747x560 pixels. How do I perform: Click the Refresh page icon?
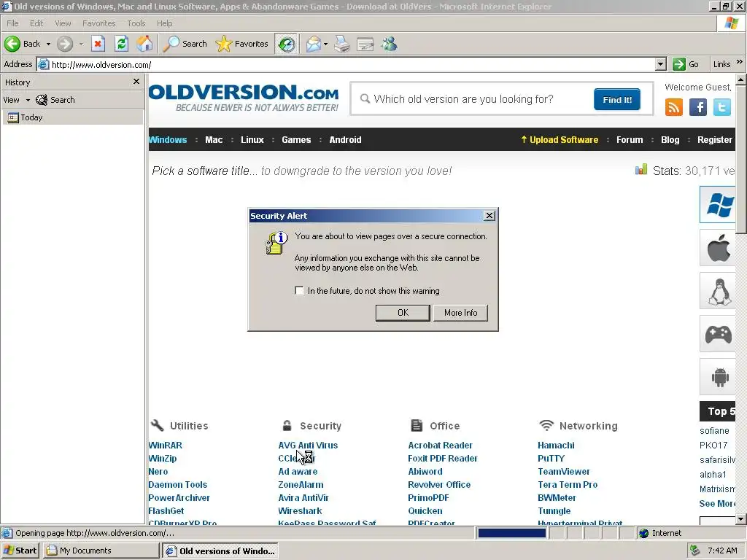(122, 44)
